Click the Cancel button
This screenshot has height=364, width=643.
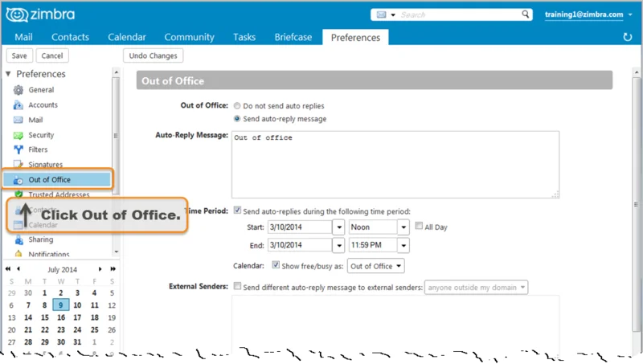52,55
